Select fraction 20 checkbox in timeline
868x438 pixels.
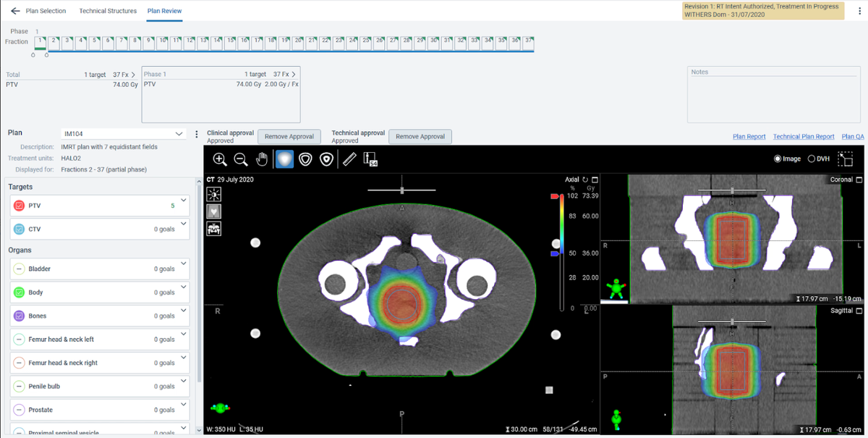(x=298, y=43)
